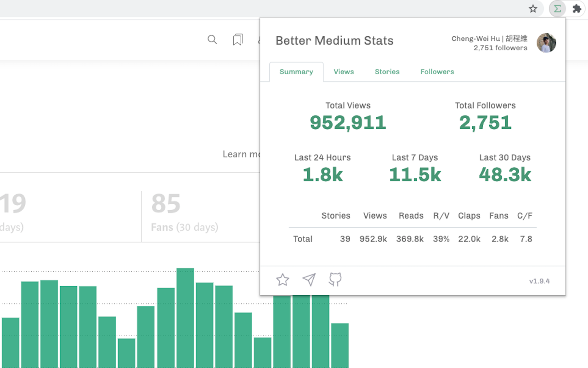
Task: Click the 7.8 claps per fan cell
Action: [526, 239]
